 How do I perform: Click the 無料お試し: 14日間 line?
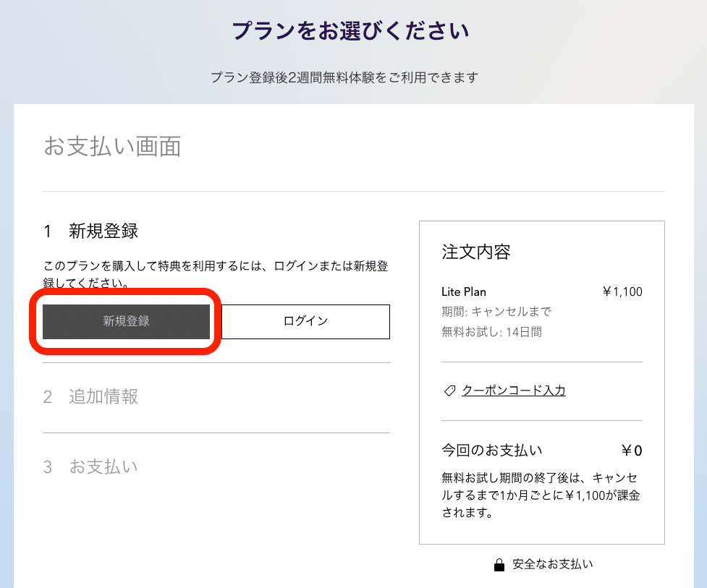tap(492, 332)
